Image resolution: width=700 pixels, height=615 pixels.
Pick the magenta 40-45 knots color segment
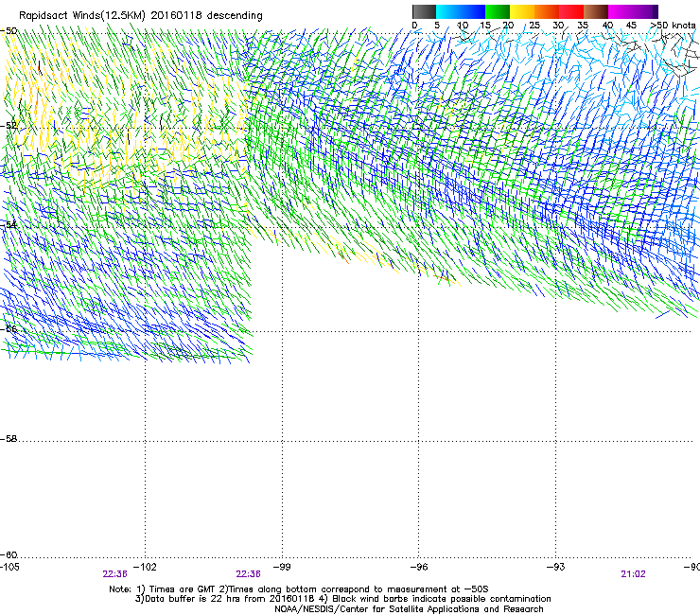(x=621, y=11)
